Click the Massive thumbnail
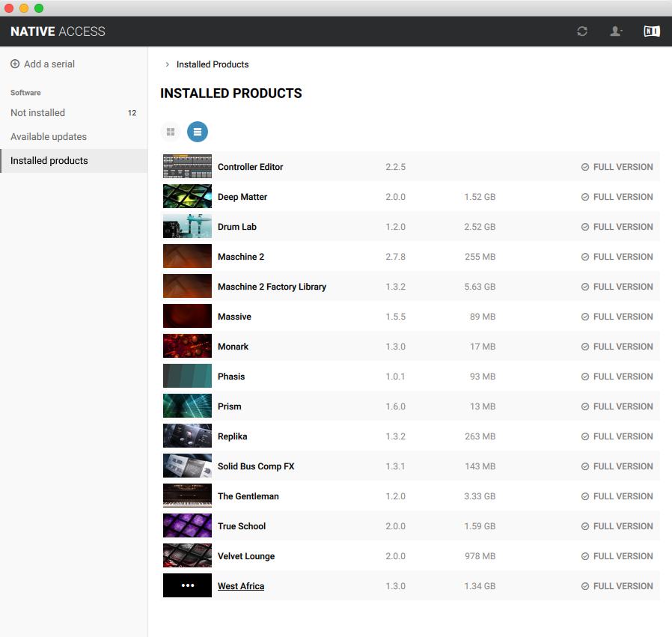Image resolution: width=672 pixels, height=637 pixels. click(x=187, y=316)
